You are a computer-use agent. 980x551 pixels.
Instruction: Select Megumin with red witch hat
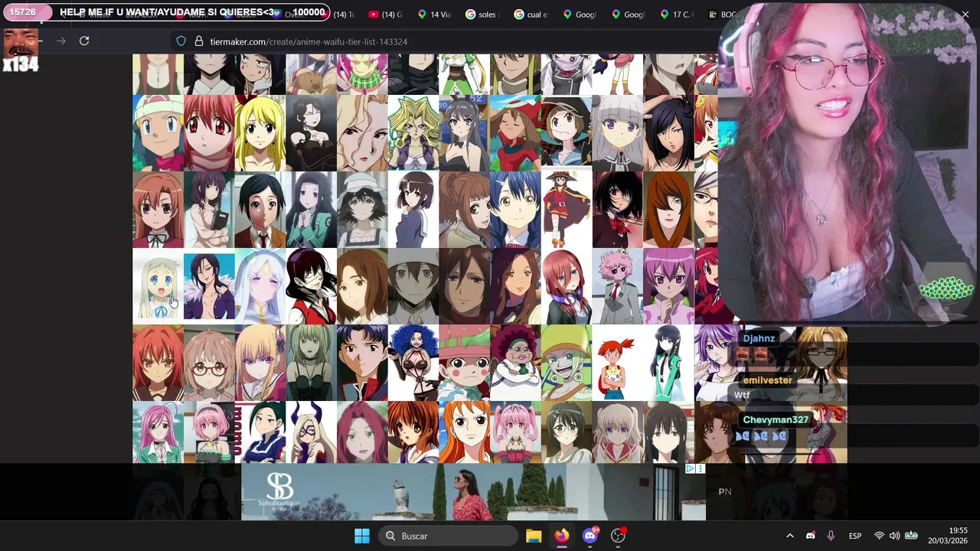tap(566, 210)
